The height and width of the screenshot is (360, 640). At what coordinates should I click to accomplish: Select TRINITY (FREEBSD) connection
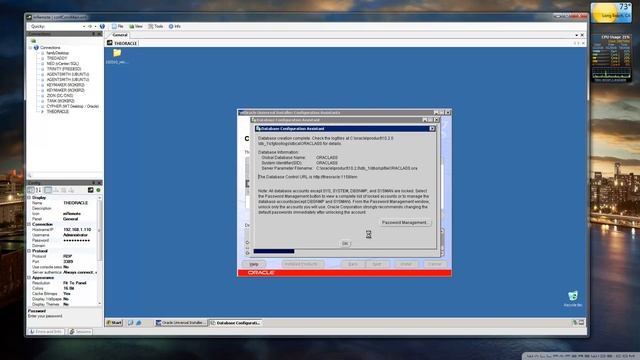click(x=64, y=69)
